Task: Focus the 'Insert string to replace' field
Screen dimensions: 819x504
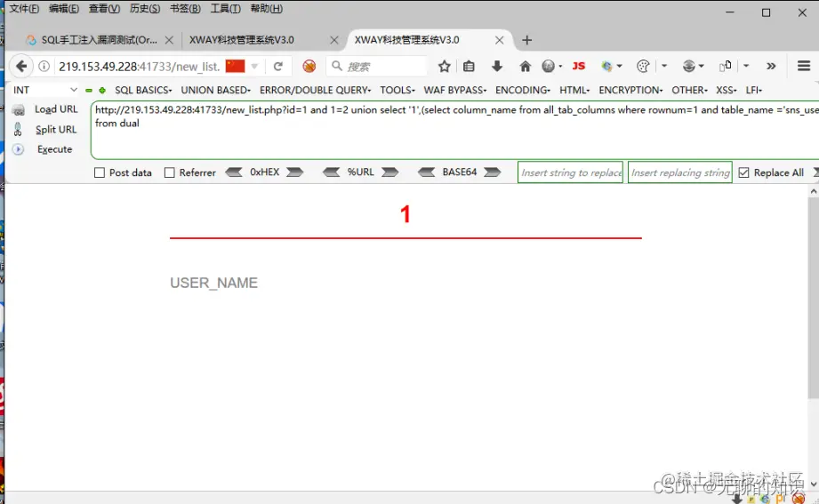Action: [x=570, y=172]
